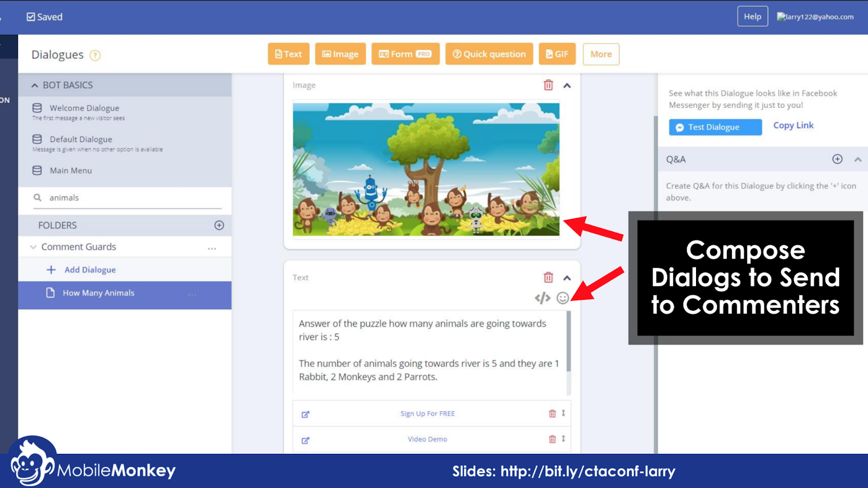Add an Image widget
868x488 pixels.
[341, 54]
